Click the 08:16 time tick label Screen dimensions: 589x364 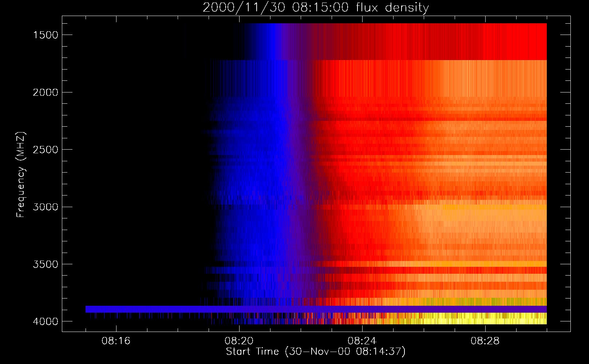point(116,341)
